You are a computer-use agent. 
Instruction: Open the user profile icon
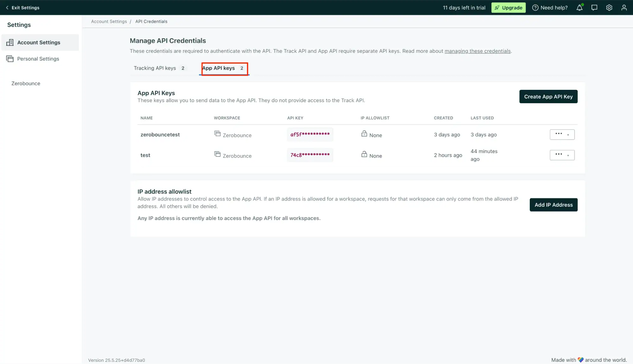[x=624, y=8]
